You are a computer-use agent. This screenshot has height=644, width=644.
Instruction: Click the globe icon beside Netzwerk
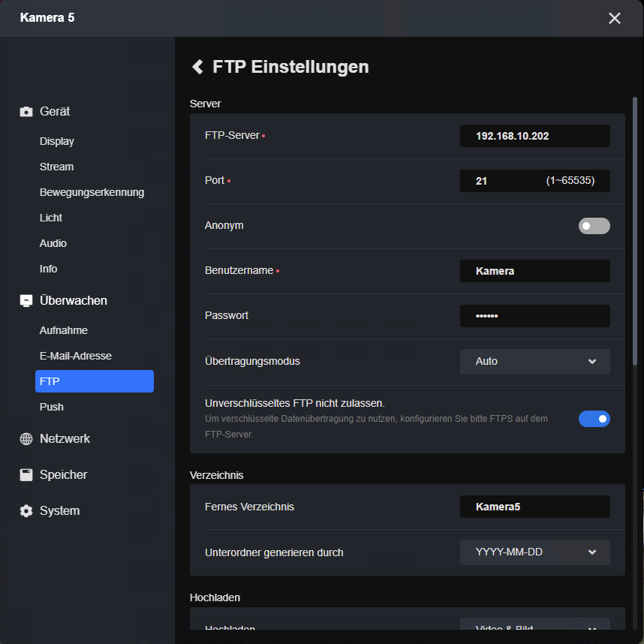click(x=26, y=439)
